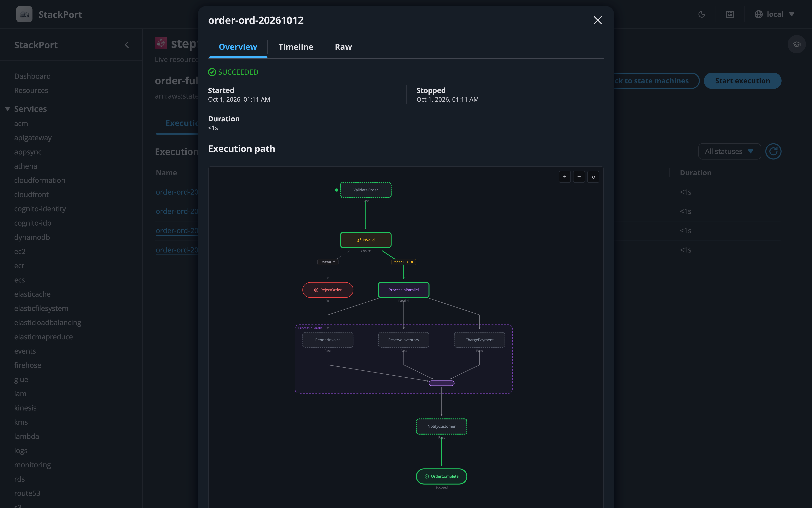812x508 pixels.
Task: Open Dashboard in the sidebar
Action: (x=32, y=76)
